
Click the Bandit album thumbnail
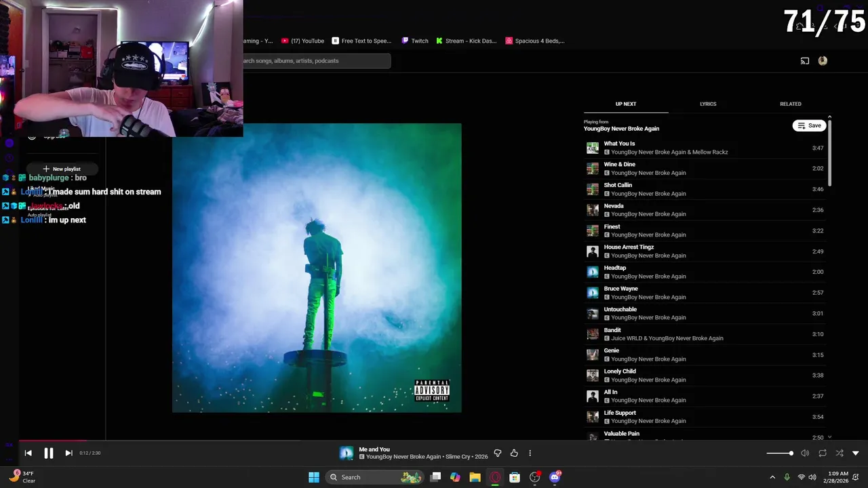click(x=593, y=333)
